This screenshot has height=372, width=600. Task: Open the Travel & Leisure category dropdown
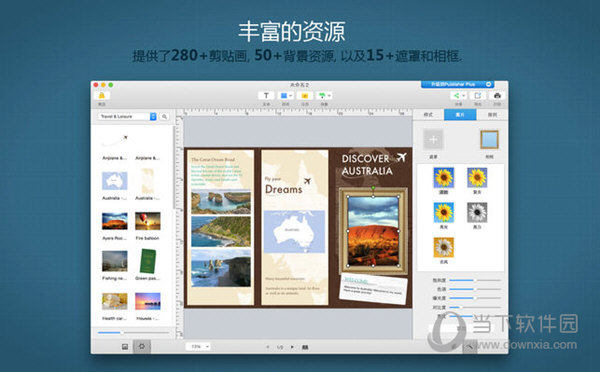coord(127,116)
